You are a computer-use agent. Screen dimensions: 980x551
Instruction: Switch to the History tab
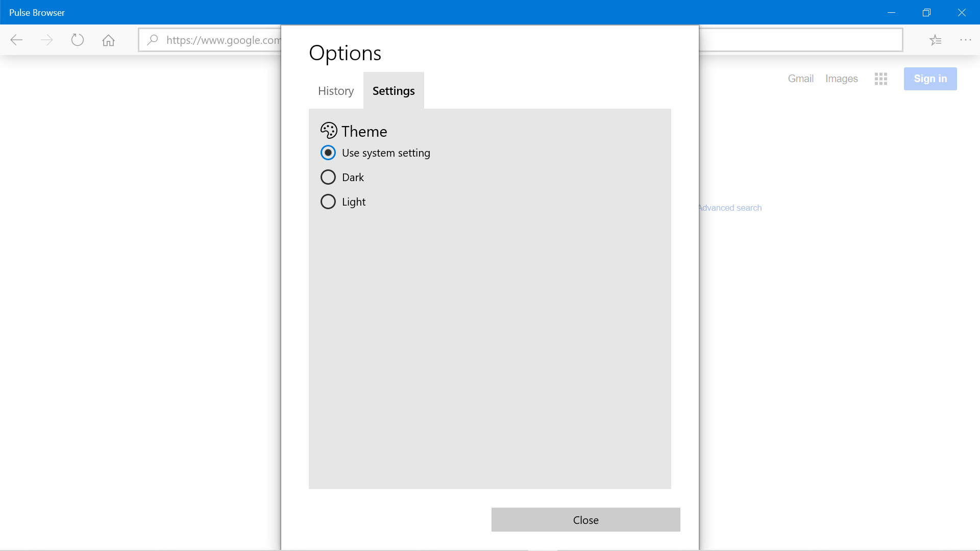coord(336,90)
